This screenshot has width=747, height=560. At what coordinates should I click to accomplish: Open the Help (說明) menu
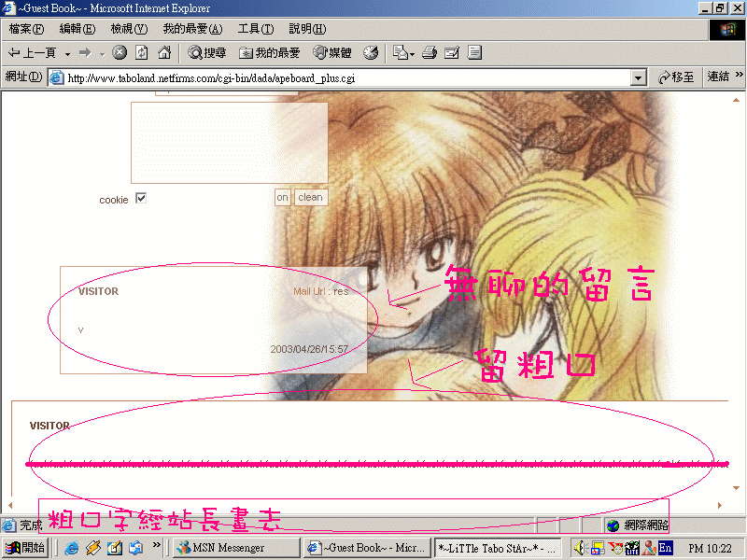307,29
